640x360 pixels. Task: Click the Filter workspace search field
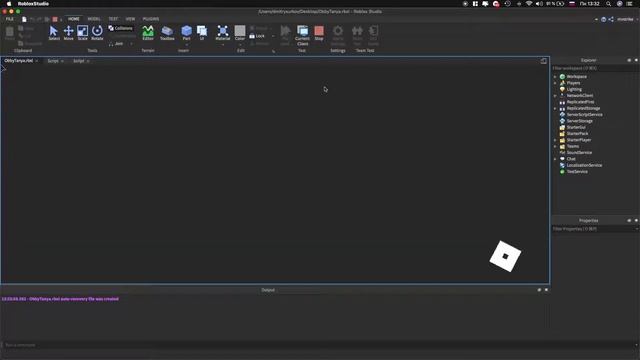(x=596, y=68)
